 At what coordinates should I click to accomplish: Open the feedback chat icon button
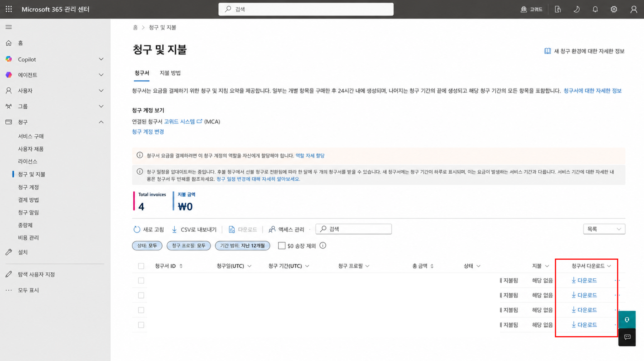tap(627, 337)
